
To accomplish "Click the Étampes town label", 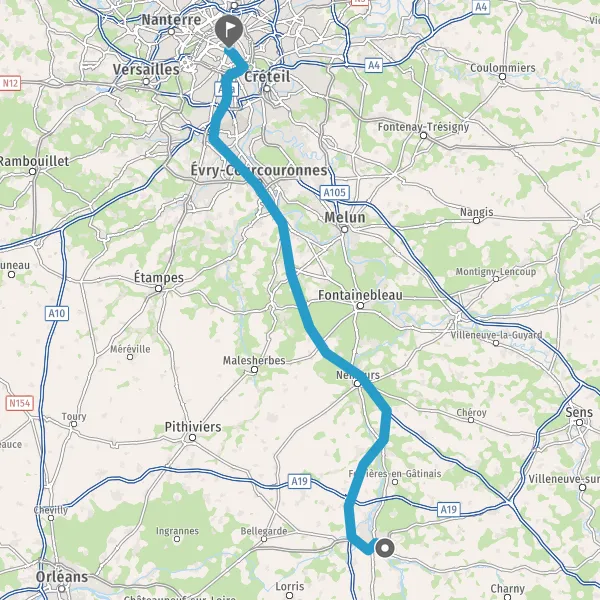I will pos(159,278).
